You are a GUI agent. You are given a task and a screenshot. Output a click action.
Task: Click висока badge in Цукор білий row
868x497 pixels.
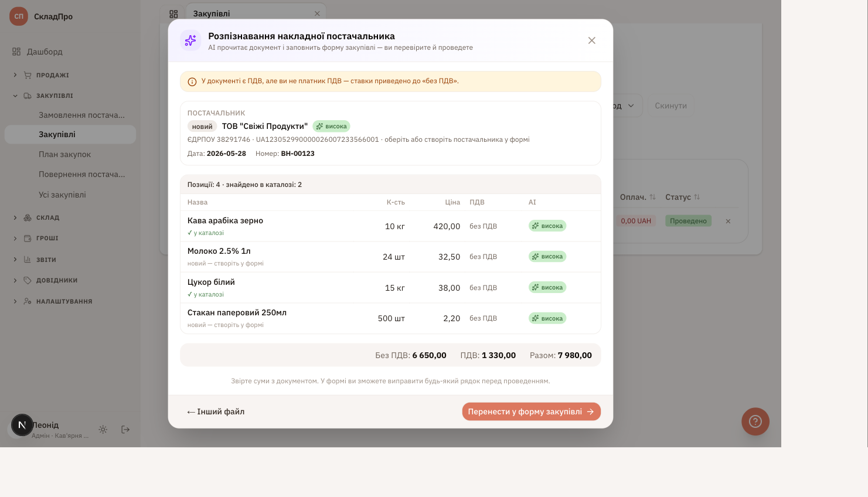pyautogui.click(x=547, y=287)
